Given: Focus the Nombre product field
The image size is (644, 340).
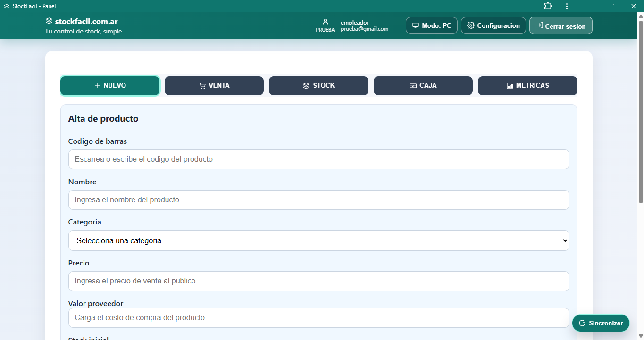Looking at the screenshot, I should click(x=319, y=200).
